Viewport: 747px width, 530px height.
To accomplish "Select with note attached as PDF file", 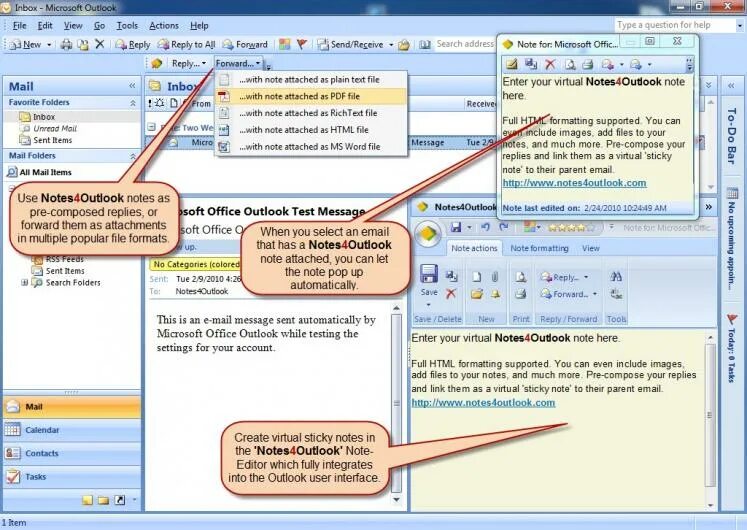I will pyautogui.click(x=312, y=96).
